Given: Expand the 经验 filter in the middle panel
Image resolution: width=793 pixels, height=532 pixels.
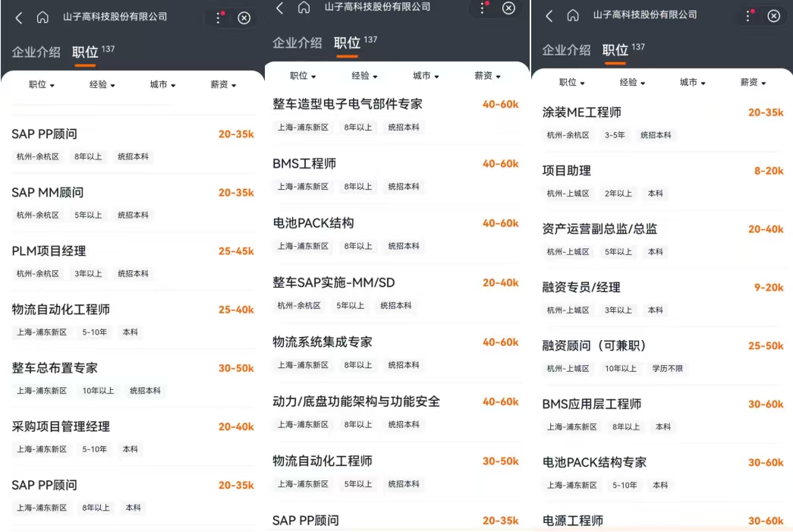Looking at the screenshot, I should [365, 76].
